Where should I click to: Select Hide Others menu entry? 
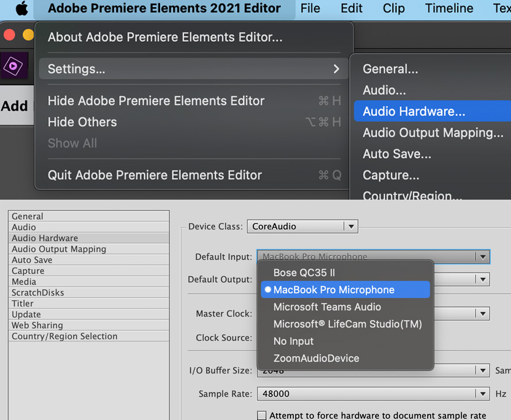pyautogui.click(x=194, y=122)
